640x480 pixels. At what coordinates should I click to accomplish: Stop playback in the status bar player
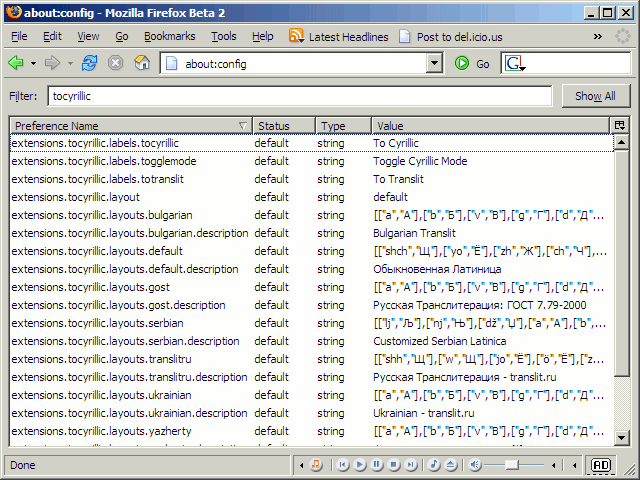tap(393, 464)
